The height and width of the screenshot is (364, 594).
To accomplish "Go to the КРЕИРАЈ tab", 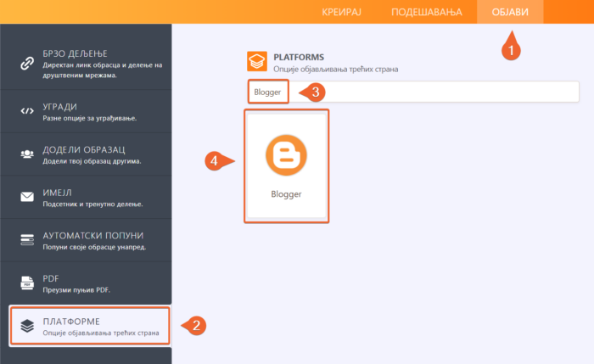I will pyautogui.click(x=341, y=12).
